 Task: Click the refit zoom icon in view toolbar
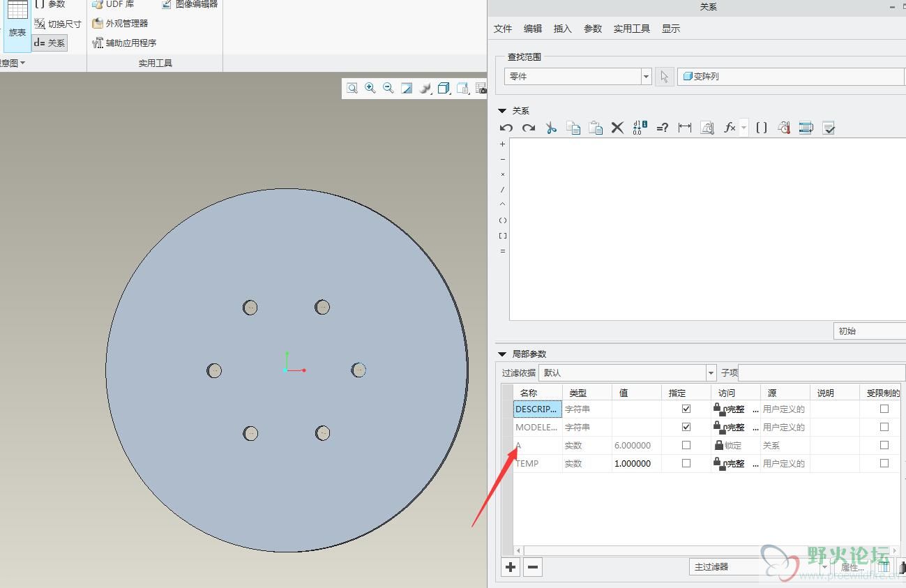[x=352, y=88]
